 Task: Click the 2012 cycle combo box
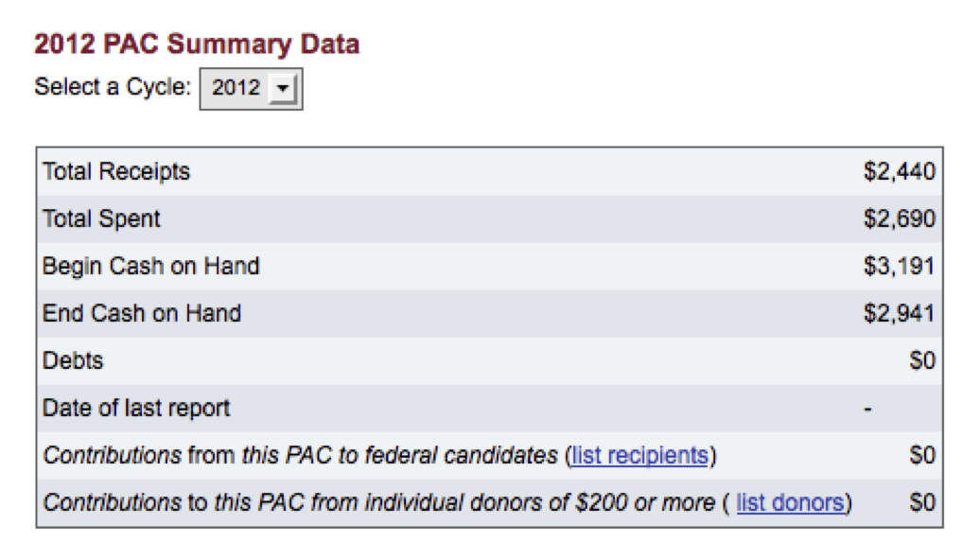pyautogui.click(x=252, y=89)
